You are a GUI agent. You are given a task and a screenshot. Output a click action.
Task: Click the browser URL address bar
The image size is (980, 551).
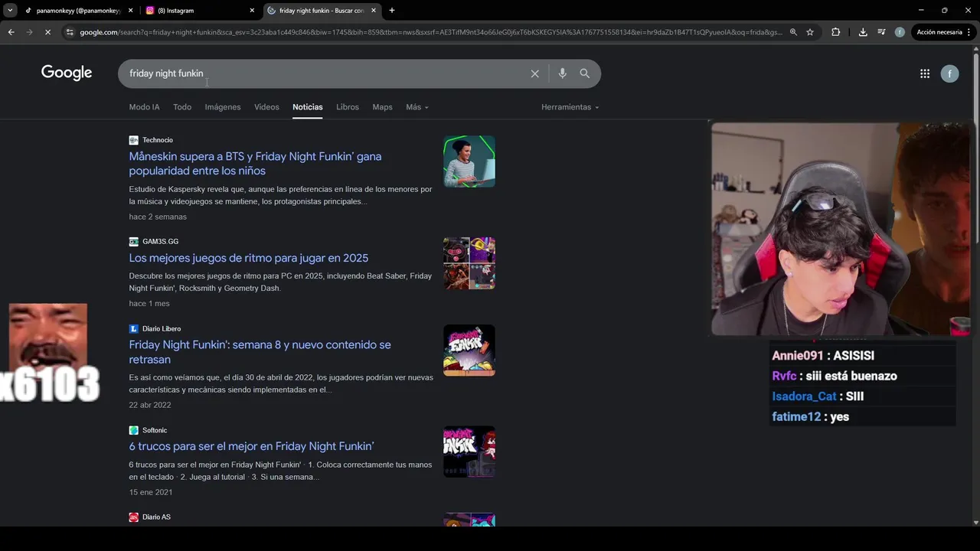pyautogui.click(x=430, y=32)
